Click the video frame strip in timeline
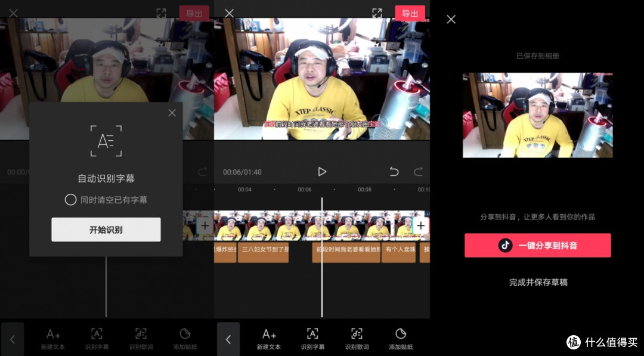Image resolution: width=644 pixels, height=356 pixels. point(321,225)
